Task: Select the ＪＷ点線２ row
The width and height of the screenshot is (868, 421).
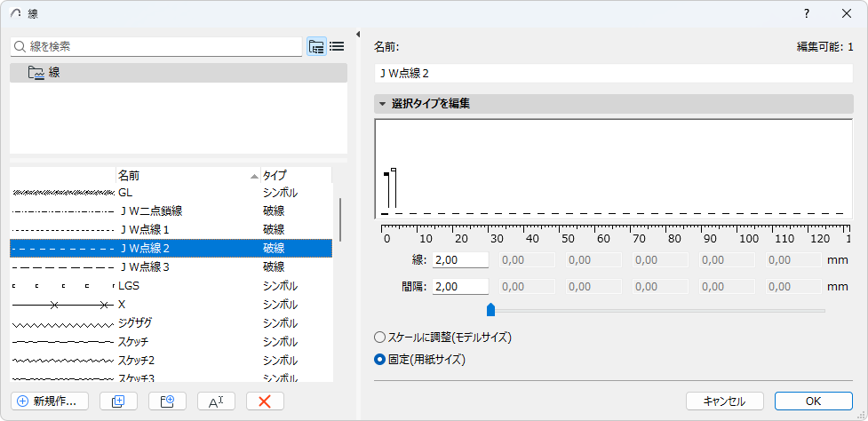Action: click(x=171, y=249)
